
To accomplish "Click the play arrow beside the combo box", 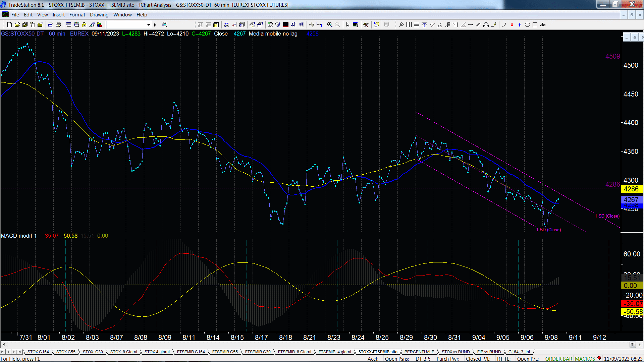I will (155, 25).
